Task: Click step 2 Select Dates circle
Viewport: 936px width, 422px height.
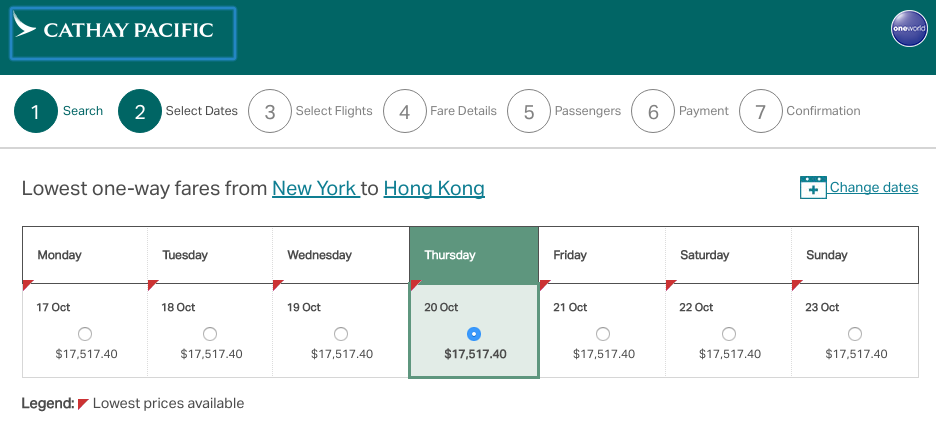Action: pos(140,111)
